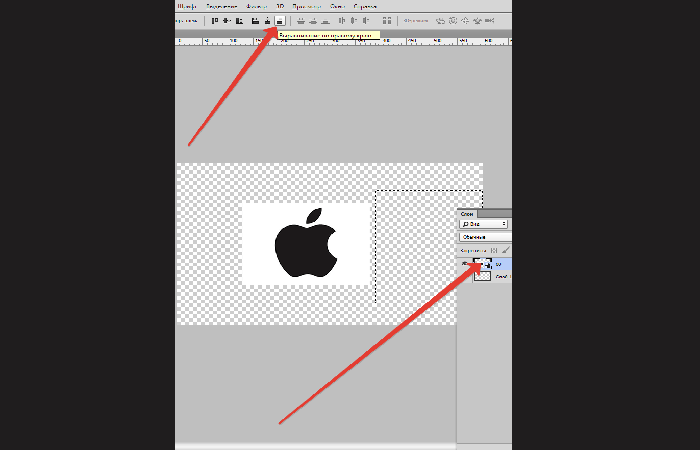
Task: Switch to the Слои panel tab
Action: [467, 214]
